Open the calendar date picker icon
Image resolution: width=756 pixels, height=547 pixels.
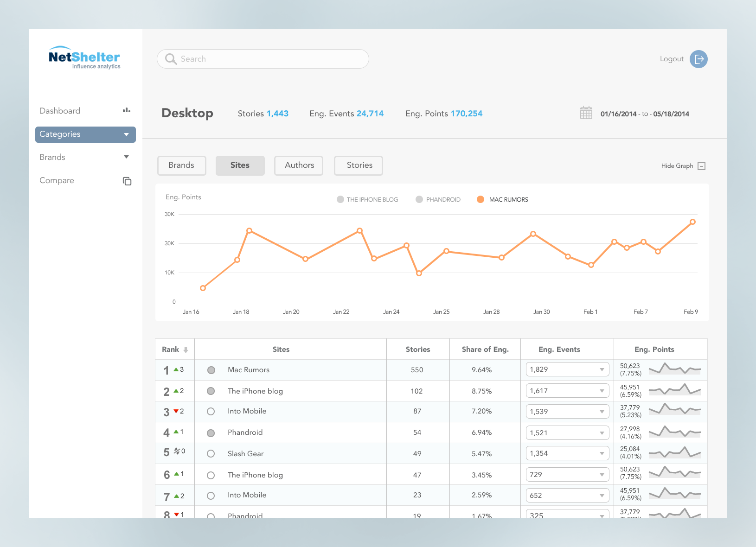(586, 113)
